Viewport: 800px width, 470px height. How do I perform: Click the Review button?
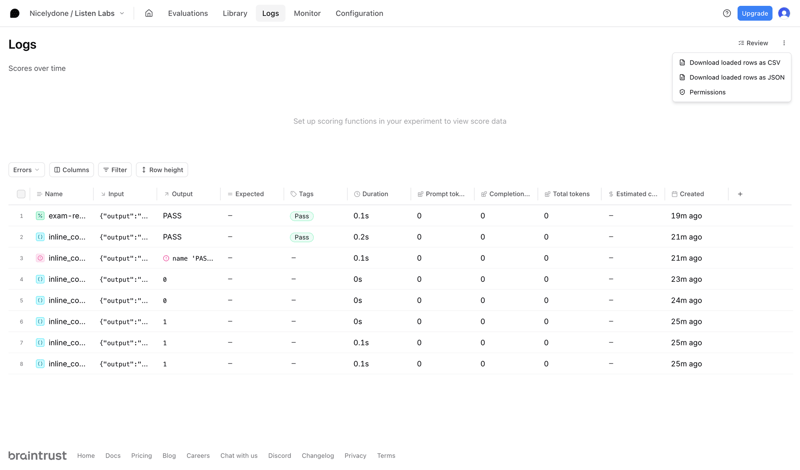753,43
